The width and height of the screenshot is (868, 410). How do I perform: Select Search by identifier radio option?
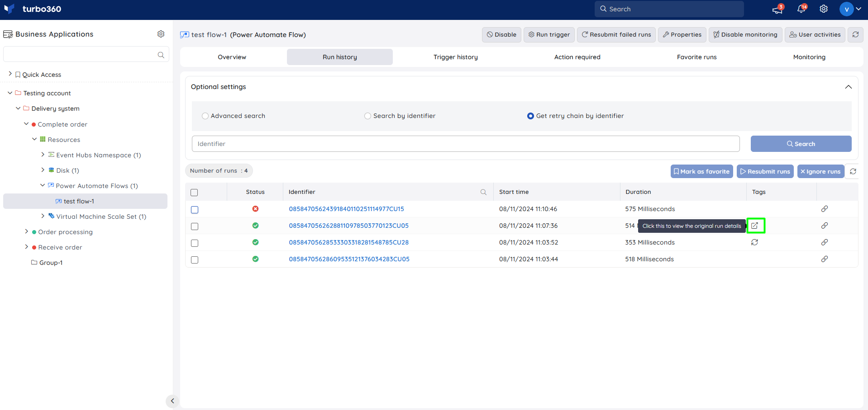click(367, 116)
